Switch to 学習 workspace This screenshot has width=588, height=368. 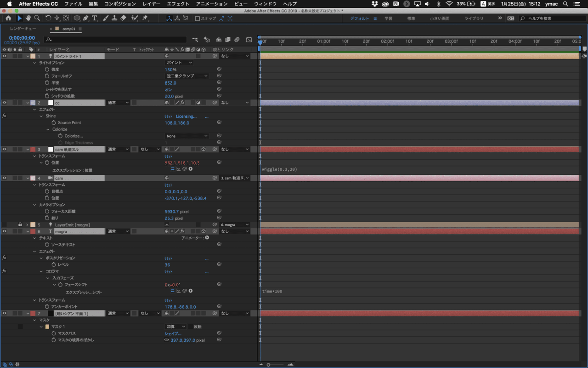(388, 18)
